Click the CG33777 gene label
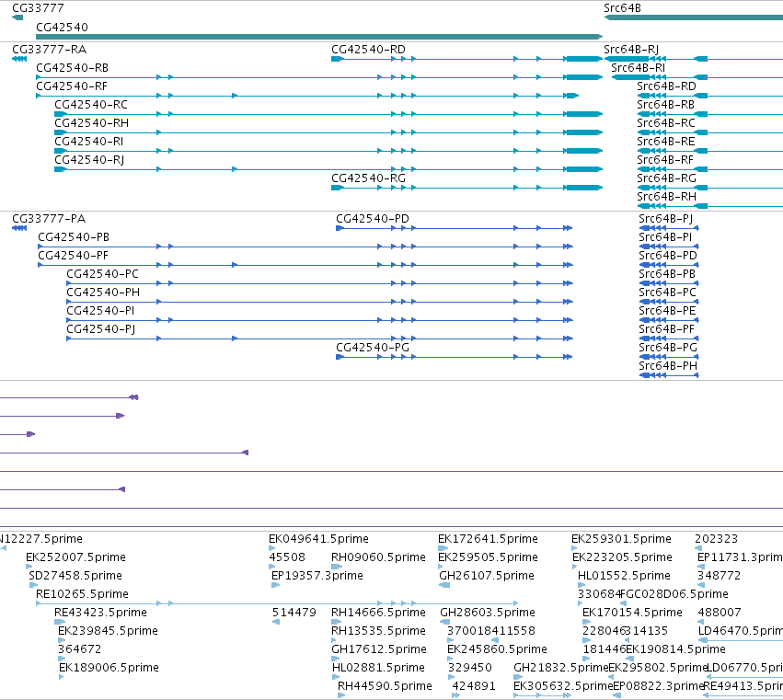Image resolution: width=783 pixels, height=700 pixels. click(x=38, y=8)
